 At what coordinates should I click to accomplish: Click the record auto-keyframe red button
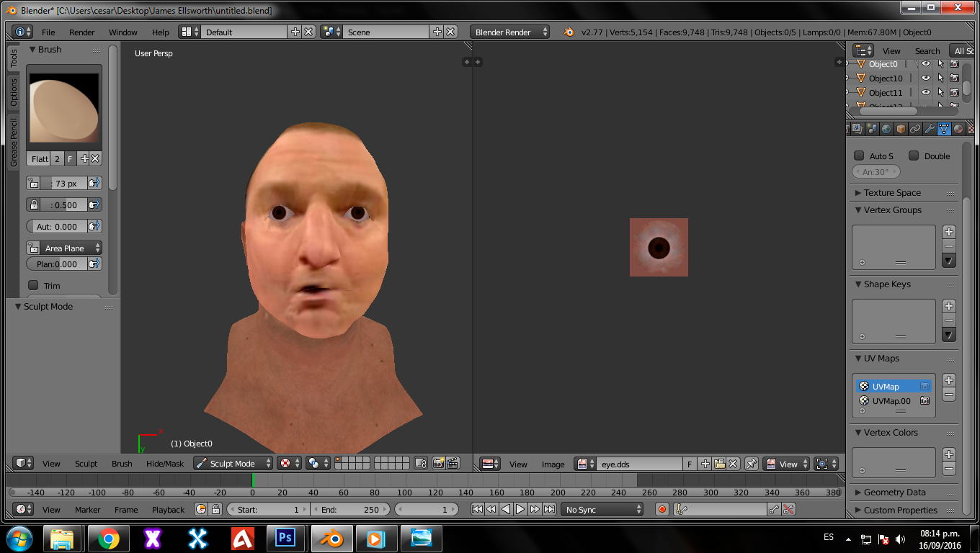pos(662,509)
